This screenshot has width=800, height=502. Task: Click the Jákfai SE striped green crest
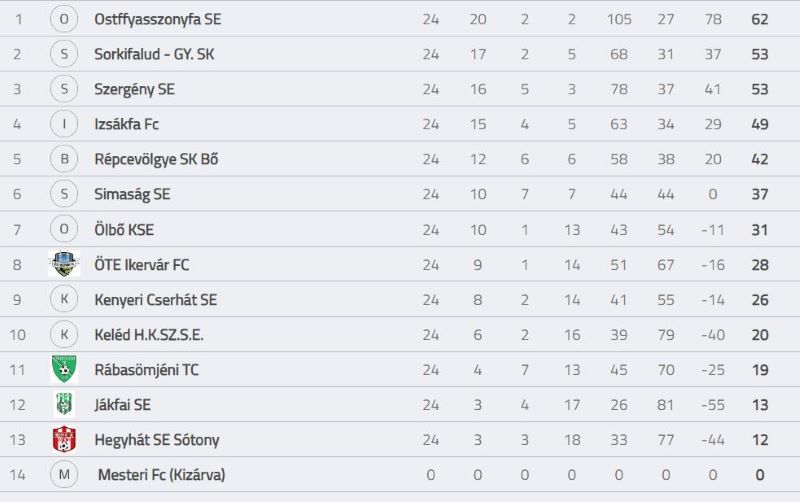click(x=64, y=404)
